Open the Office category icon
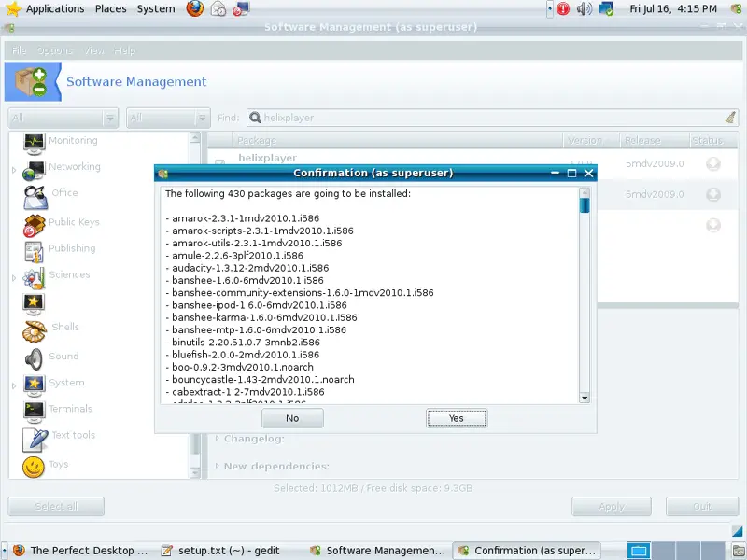Image resolution: width=747 pixels, height=560 pixels. click(x=35, y=197)
